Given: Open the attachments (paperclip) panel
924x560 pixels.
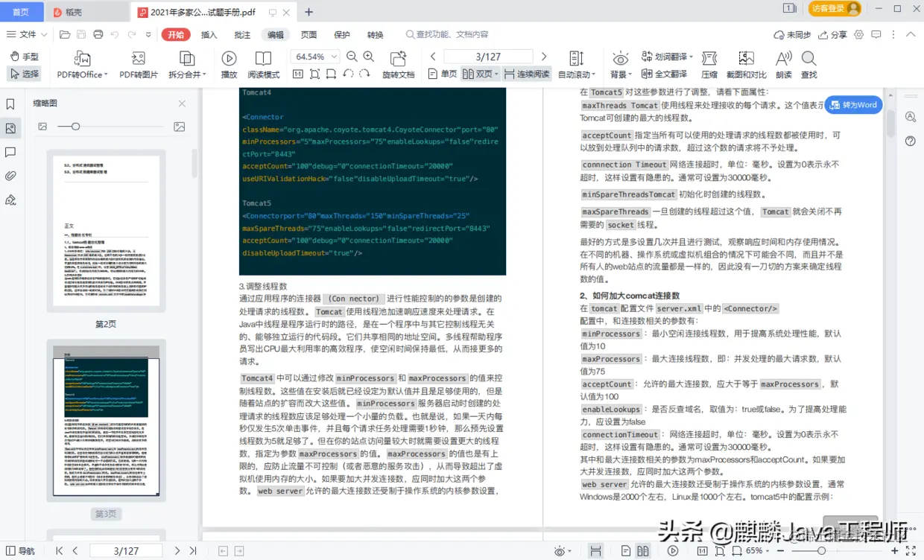Looking at the screenshot, I should point(10,176).
